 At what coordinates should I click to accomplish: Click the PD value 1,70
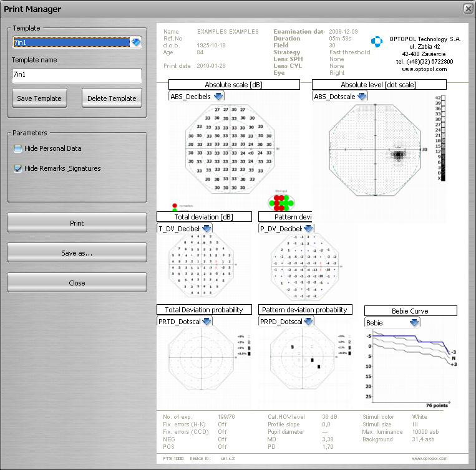coord(328,447)
